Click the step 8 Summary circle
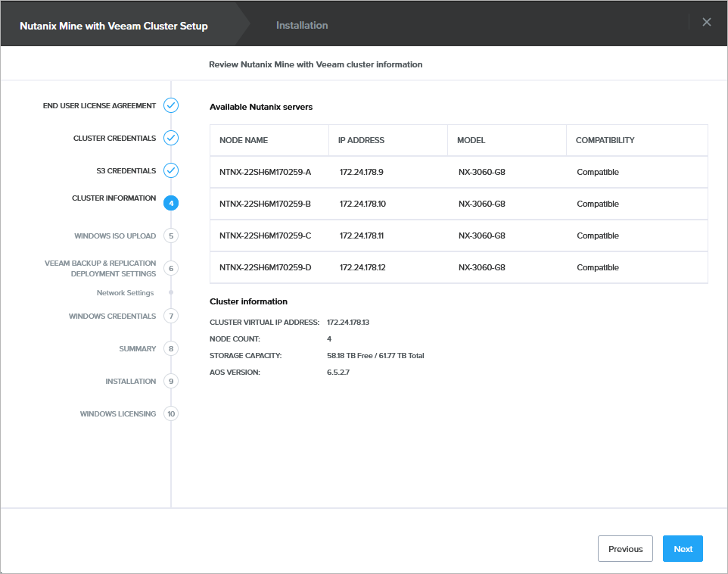Image resolution: width=728 pixels, height=574 pixels. tap(171, 348)
